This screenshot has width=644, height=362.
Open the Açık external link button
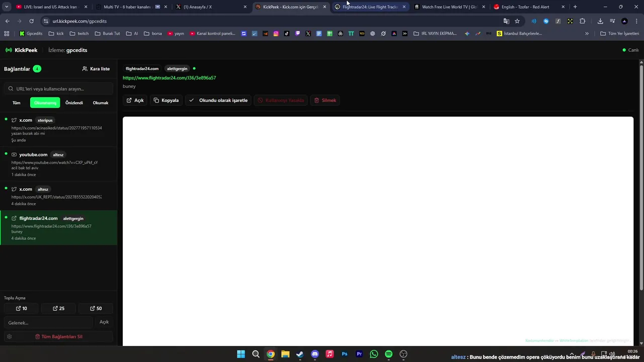[x=135, y=100]
